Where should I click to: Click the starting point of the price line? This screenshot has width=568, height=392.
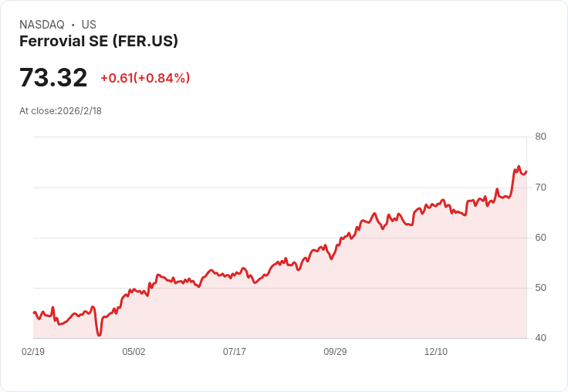[34, 313]
